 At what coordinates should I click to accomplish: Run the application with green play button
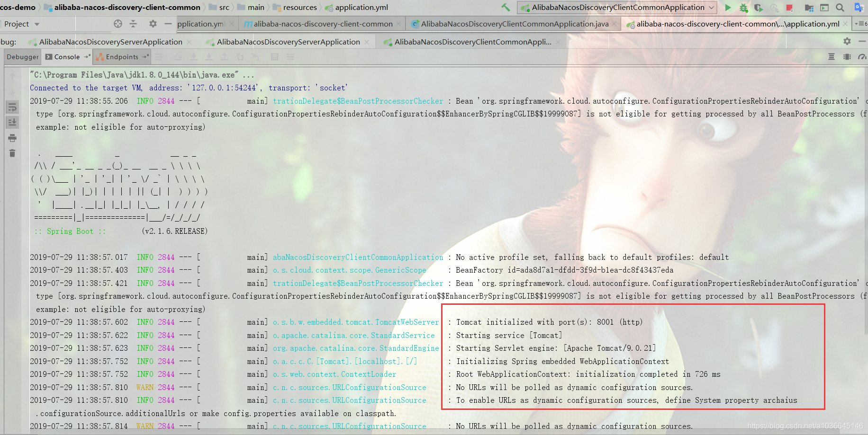(x=728, y=8)
